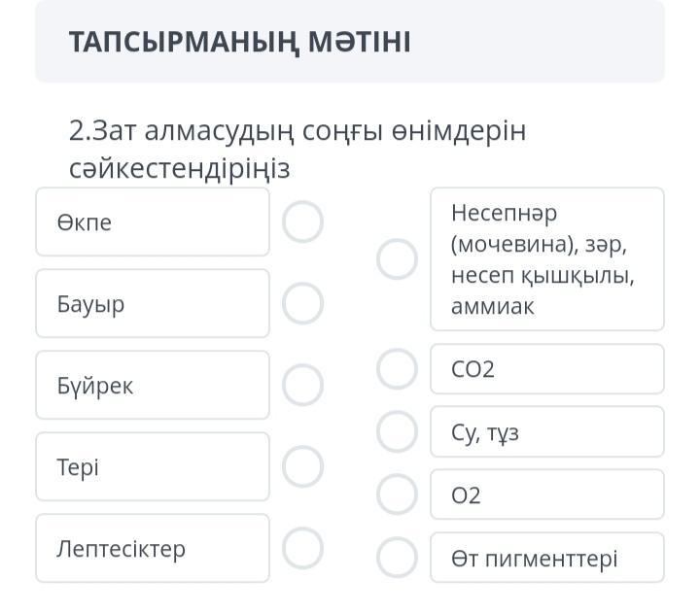Screen dimensions: 700x614
Task: Select the radio circle next to Тері
Action: coord(302,466)
